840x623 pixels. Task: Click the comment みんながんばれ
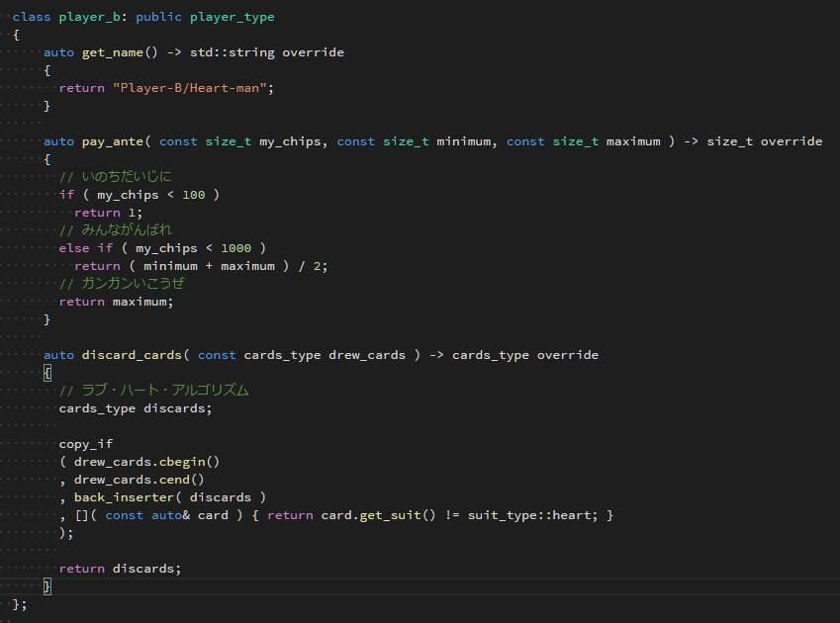(115, 230)
